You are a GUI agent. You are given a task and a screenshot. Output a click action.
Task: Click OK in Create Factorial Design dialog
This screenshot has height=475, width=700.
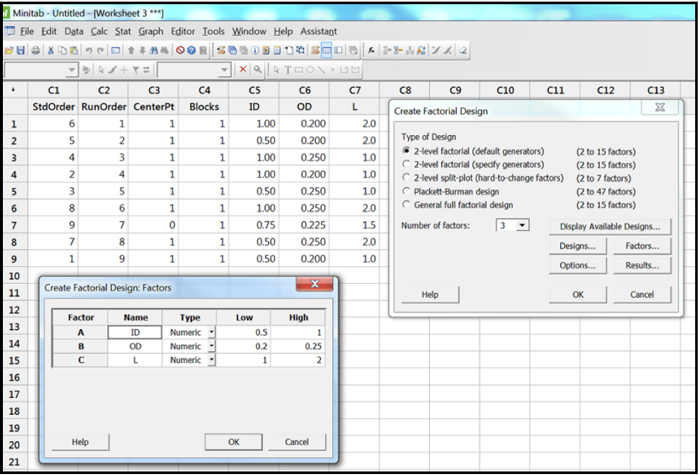click(578, 295)
